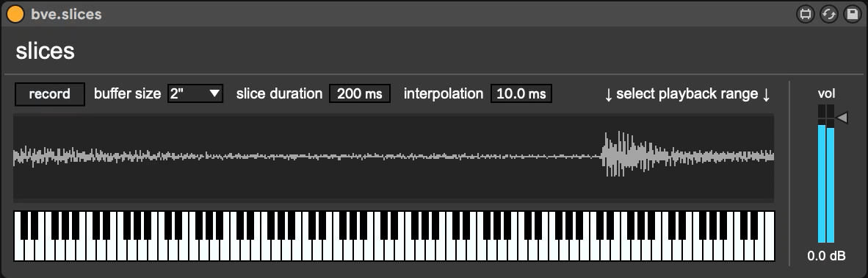Select the slice duration 200 ms field

click(360, 94)
